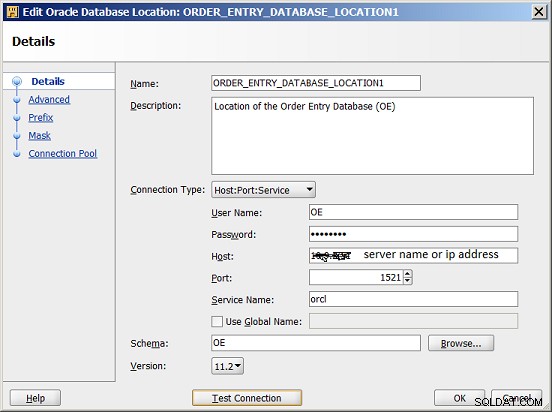Click the Mask step bullet icon

coord(17,136)
